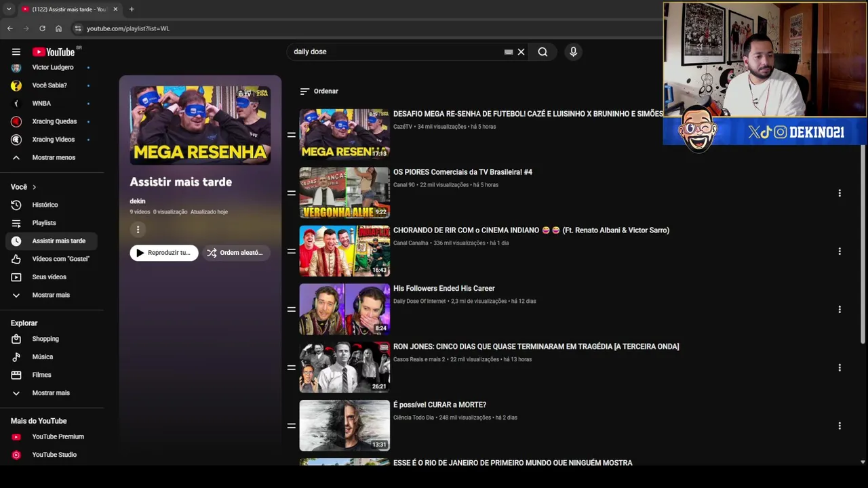Open Música in Explorar
Viewport: 868px width, 488px height.
(x=51, y=357)
